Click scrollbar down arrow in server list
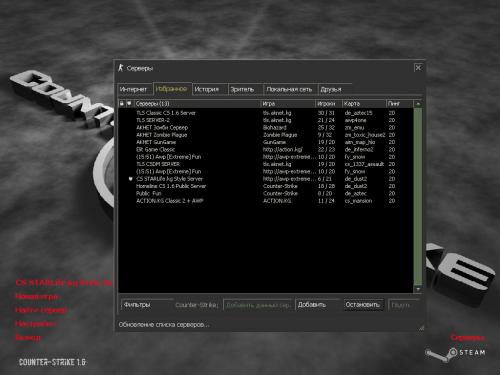This screenshot has height=375, width=500. pyautogui.click(x=418, y=289)
